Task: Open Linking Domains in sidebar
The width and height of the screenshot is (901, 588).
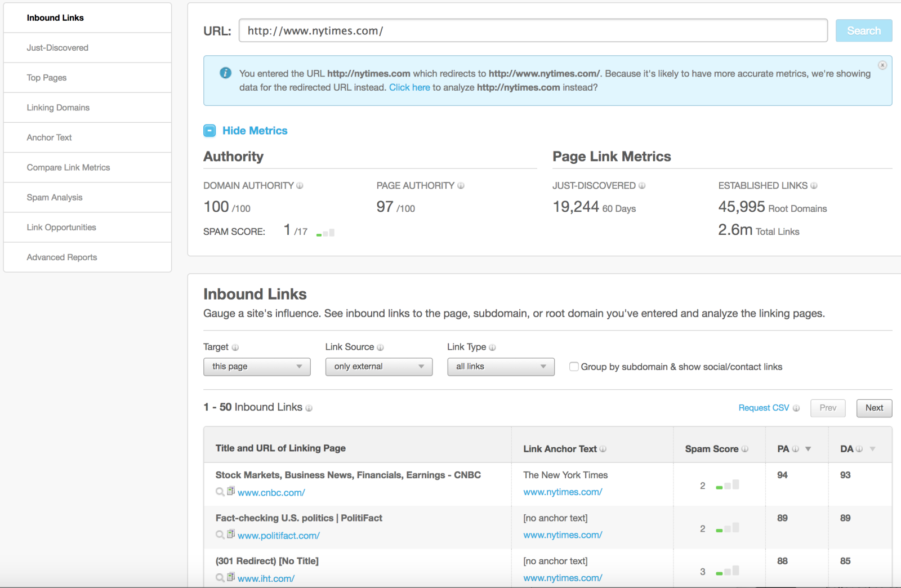Action: [x=87, y=108]
